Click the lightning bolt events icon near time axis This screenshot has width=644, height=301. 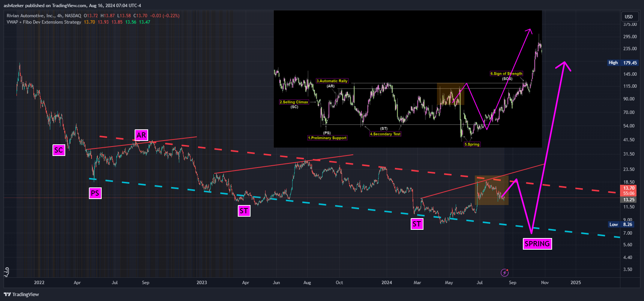pyautogui.click(x=505, y=273)
